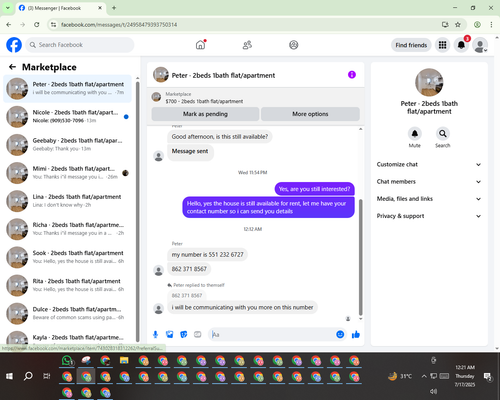Open a new browser tab
Screen dimensions: 500x400
(x=114, y=8)
